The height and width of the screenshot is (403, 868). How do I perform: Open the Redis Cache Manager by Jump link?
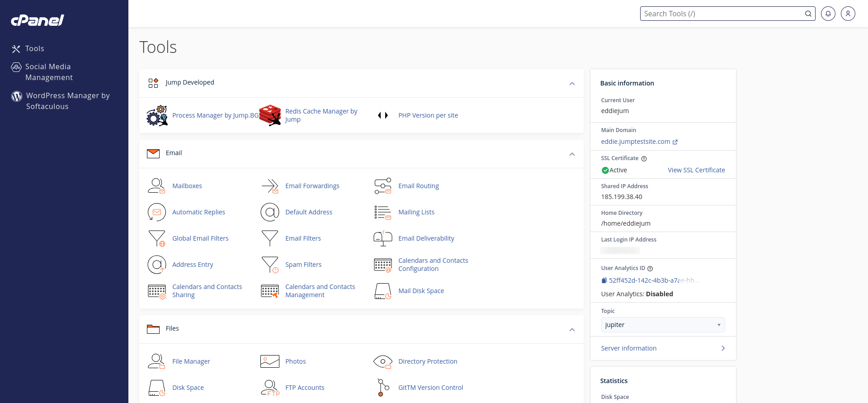pyautogui.click(x=321, y=115)
